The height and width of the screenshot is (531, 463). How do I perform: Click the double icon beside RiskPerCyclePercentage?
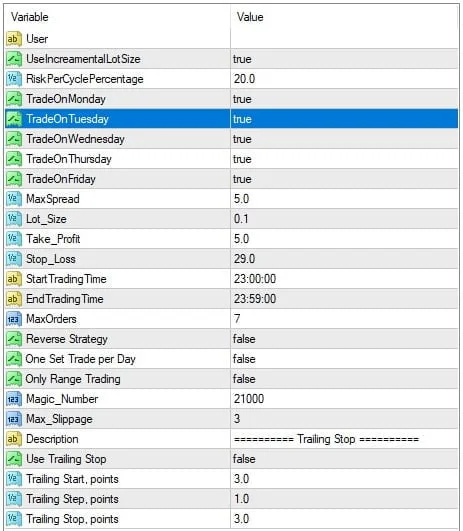point(14,79)
